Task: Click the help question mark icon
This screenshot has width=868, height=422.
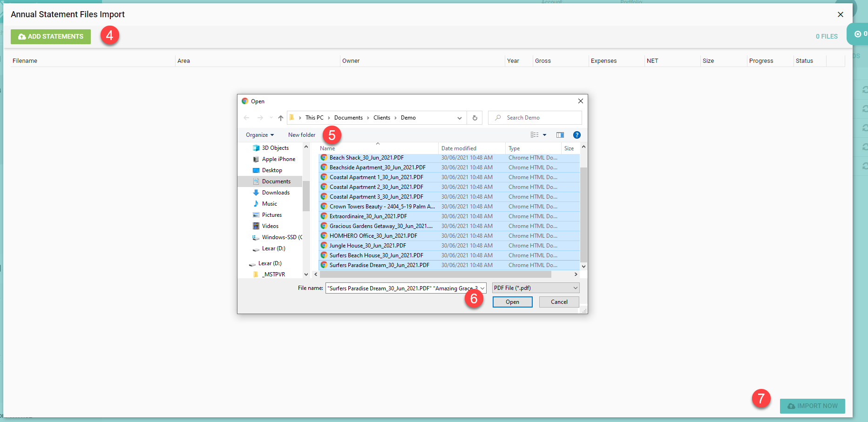Action: 576,135
